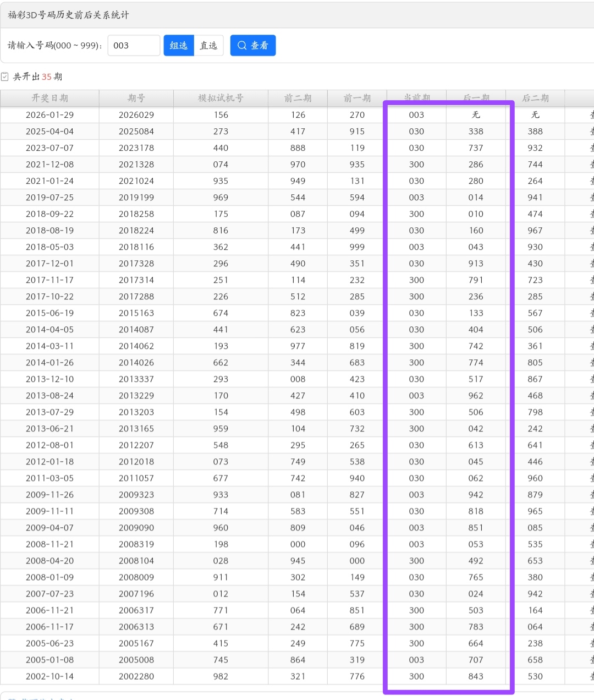Switch to 直选 mode

pyautogui.click(x=208, y=46)
